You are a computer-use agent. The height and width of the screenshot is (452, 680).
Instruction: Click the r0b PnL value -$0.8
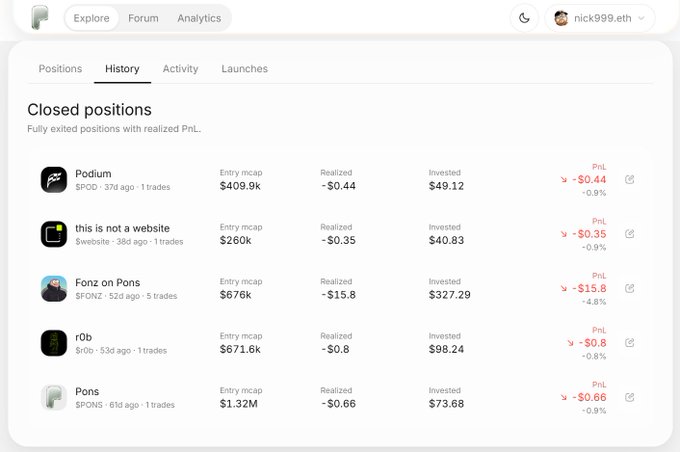click(x=592, y=343)
